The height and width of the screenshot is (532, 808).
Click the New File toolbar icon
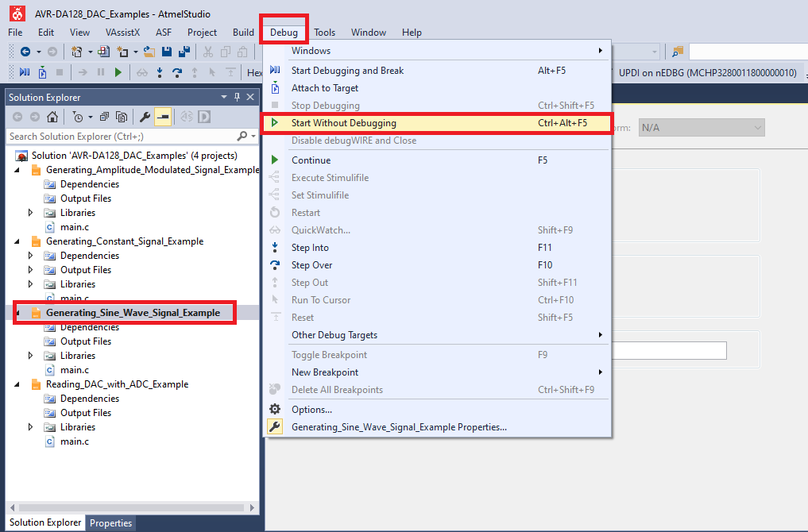coord(122,52)
